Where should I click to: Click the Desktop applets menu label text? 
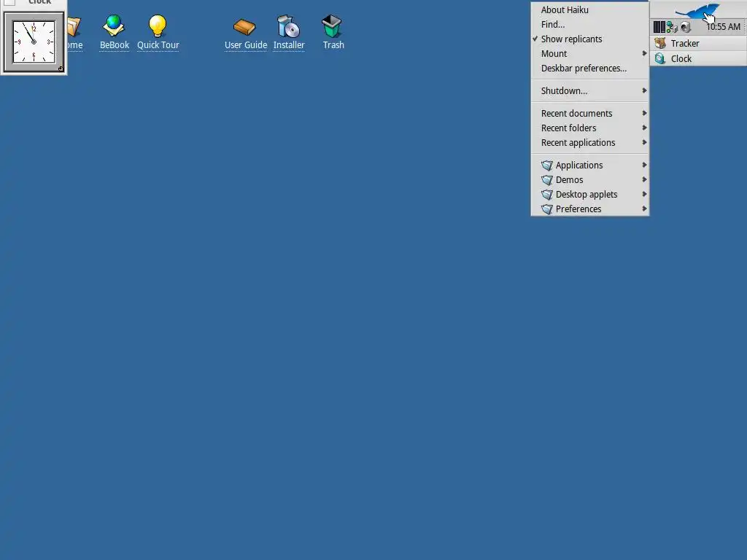(587, 195)
